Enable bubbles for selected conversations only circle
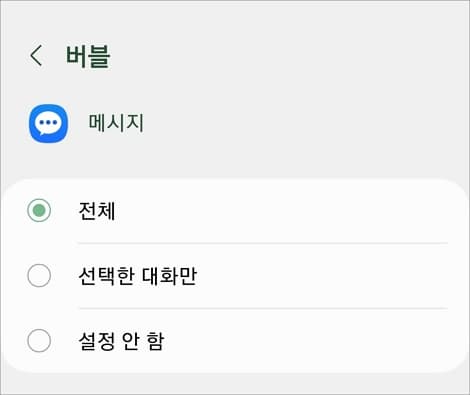This screenshot has height=395, width=470. pyautogui.click(x=39, y=275)
